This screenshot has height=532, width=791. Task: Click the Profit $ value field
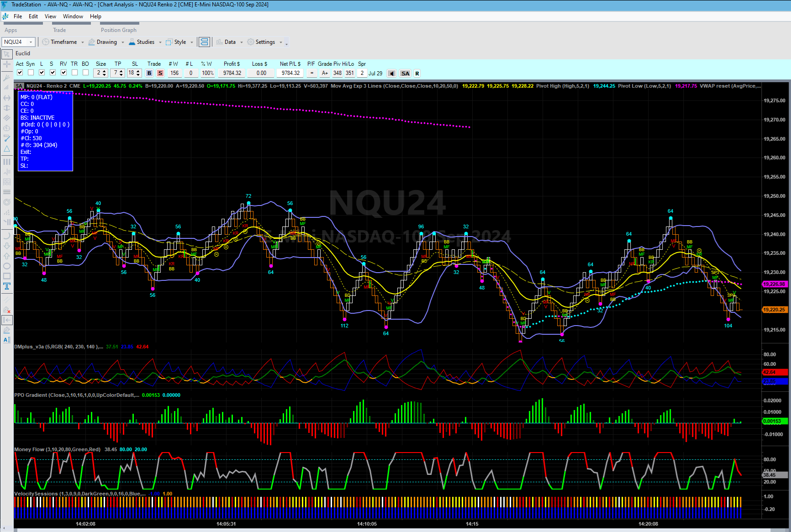232,73
